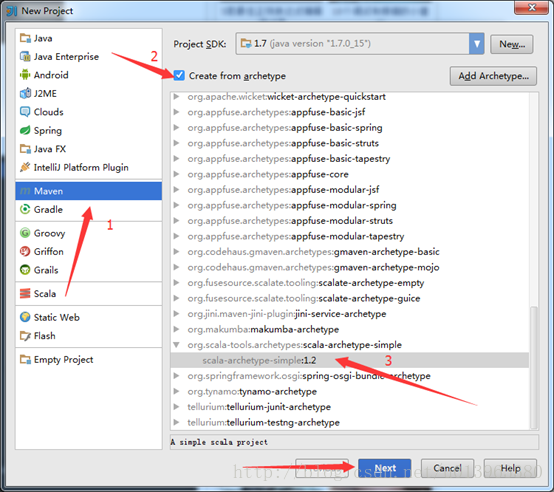
Task: Choose the Groovy G icon
Action: coord(25,233)
